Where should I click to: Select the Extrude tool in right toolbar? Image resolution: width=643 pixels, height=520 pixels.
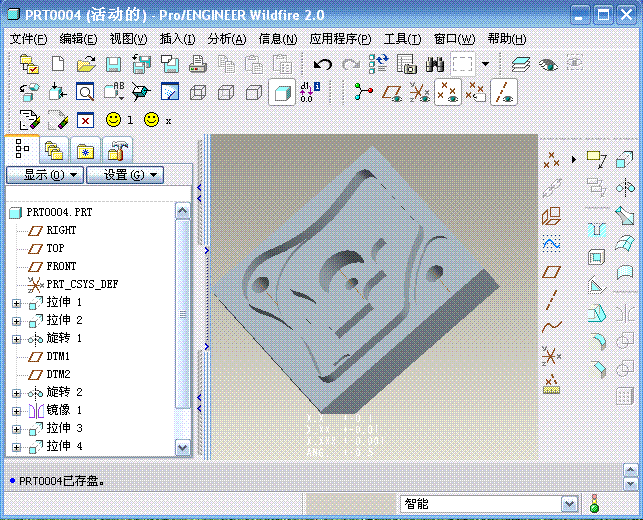(625, 160)
